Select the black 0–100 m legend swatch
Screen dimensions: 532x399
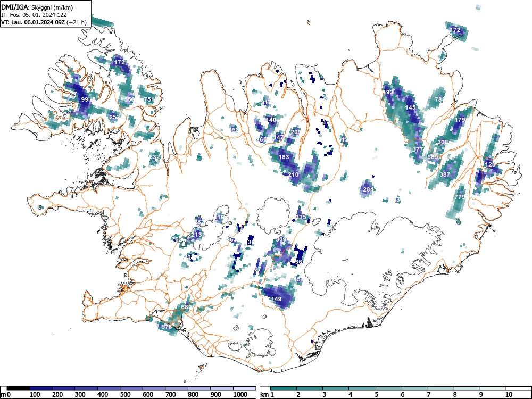click(x=18, y=388)
